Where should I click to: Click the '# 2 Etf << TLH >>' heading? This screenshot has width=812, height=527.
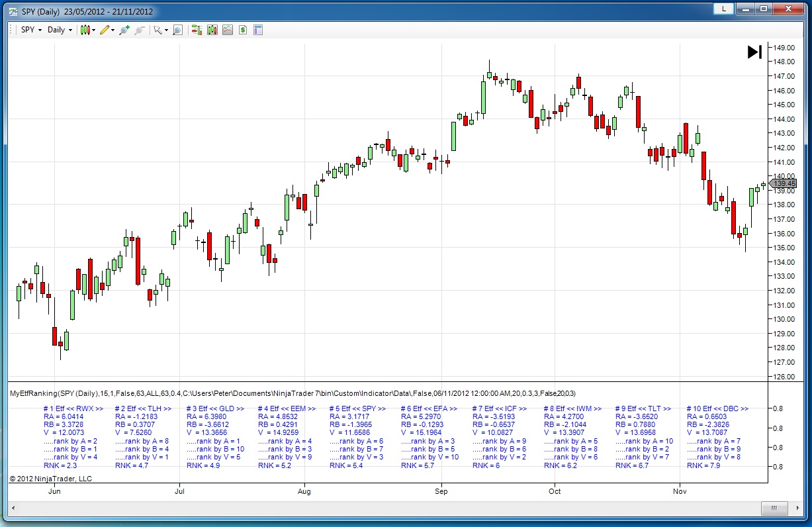[143, 408]
